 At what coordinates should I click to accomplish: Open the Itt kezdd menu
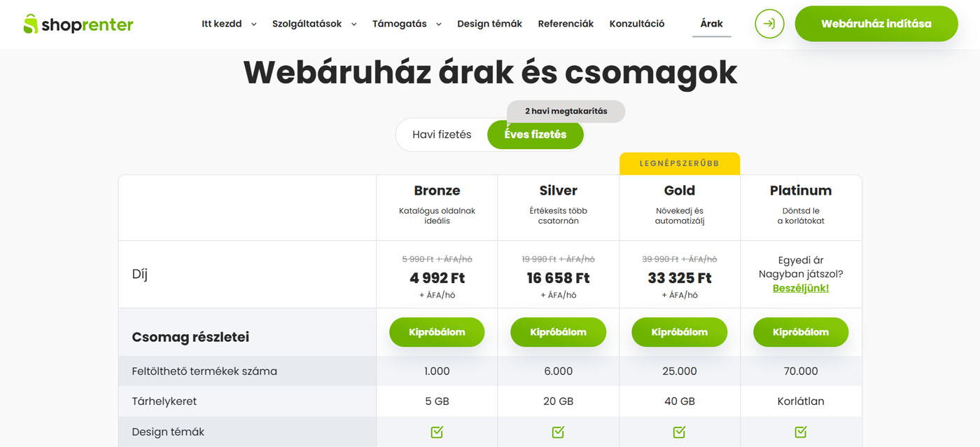222,24
